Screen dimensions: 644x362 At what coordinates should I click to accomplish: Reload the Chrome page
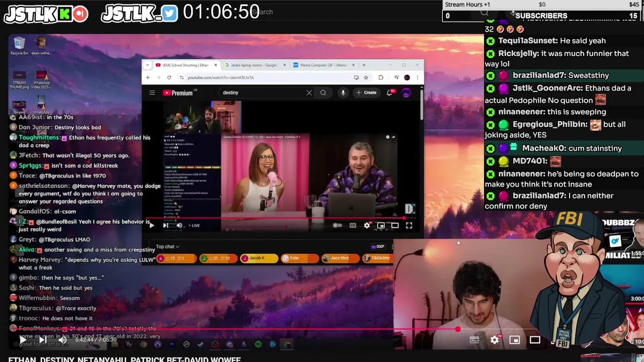169,77
